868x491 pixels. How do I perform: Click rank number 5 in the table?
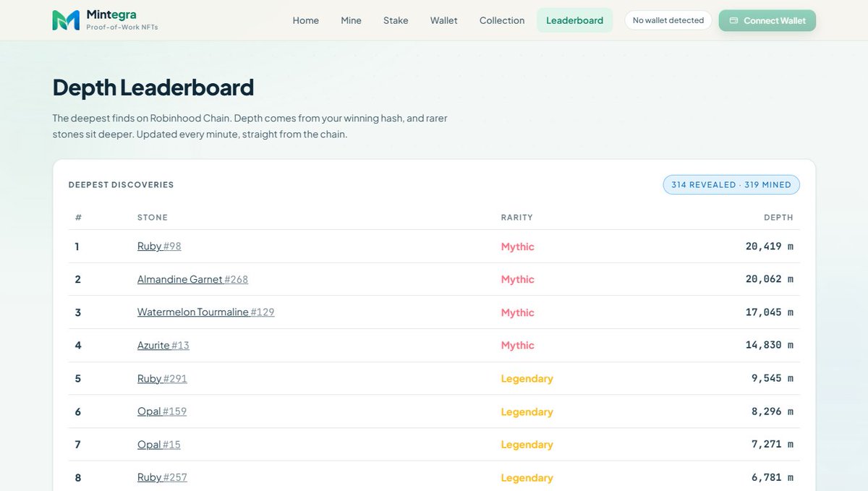tap(77, 379)
